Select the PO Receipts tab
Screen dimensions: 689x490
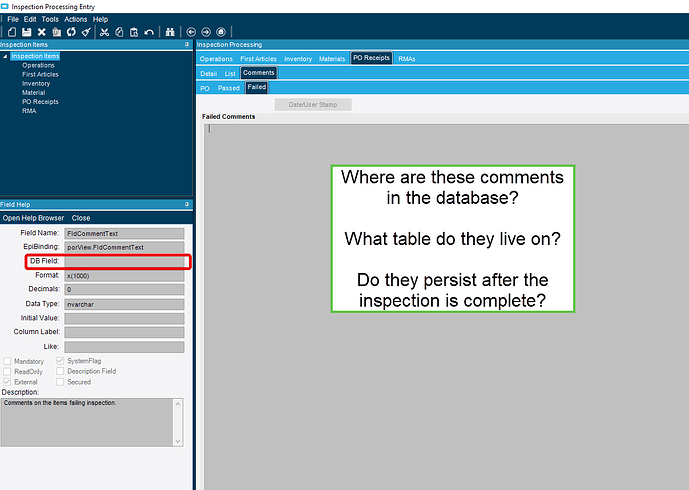371,58
